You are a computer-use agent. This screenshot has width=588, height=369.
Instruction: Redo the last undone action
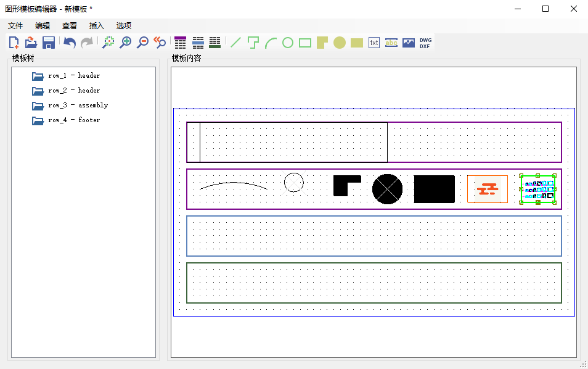[x=87, y=43]
